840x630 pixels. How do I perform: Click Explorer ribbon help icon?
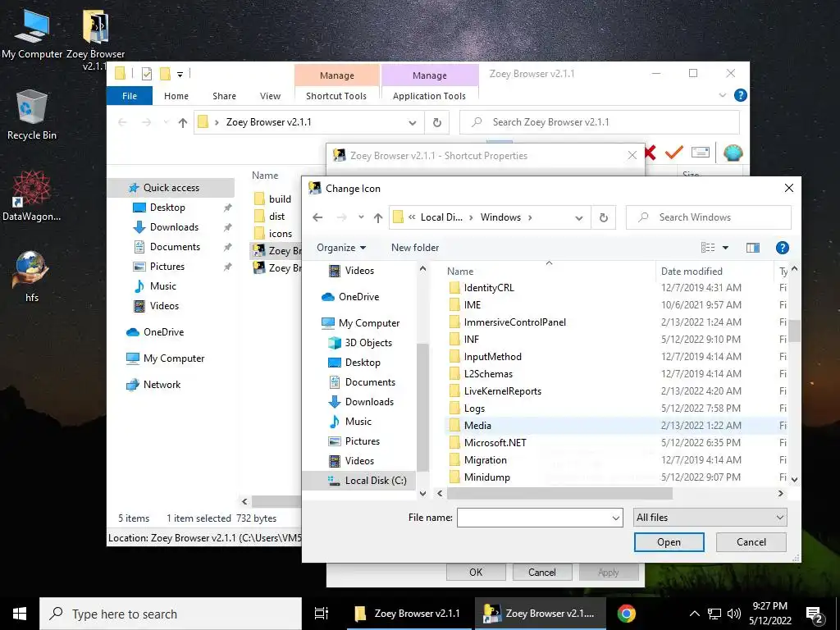pyautogui.click(x=741, y=95)
